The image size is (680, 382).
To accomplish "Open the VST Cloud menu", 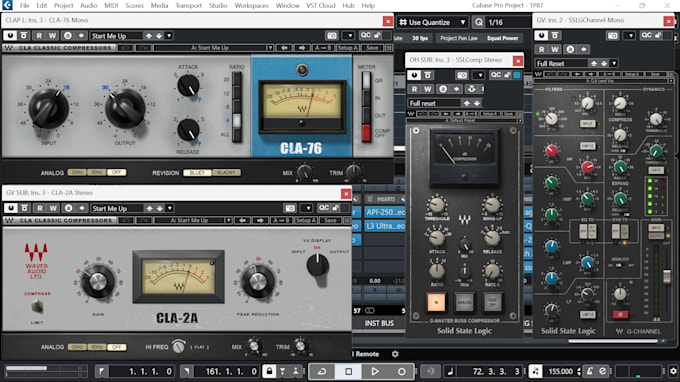I will point(321,6).
